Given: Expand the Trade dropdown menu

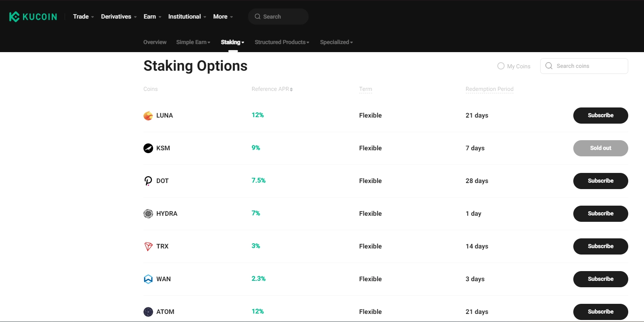Looking at the screenshot, I should (83, 17).
